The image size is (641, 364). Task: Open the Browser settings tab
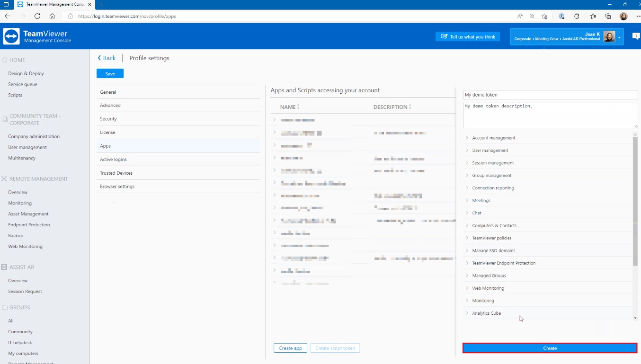[178, 186]
